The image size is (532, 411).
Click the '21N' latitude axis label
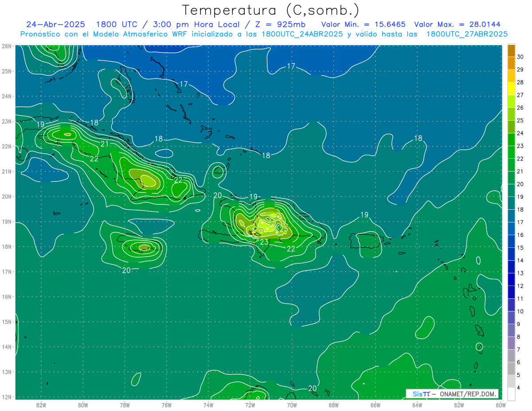coord(6,171)
